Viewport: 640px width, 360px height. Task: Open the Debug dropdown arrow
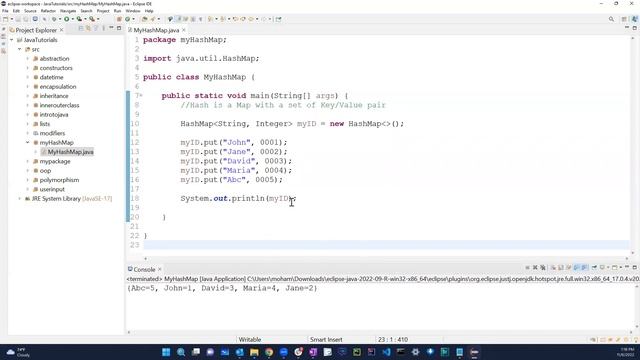[x=60, y=19]
